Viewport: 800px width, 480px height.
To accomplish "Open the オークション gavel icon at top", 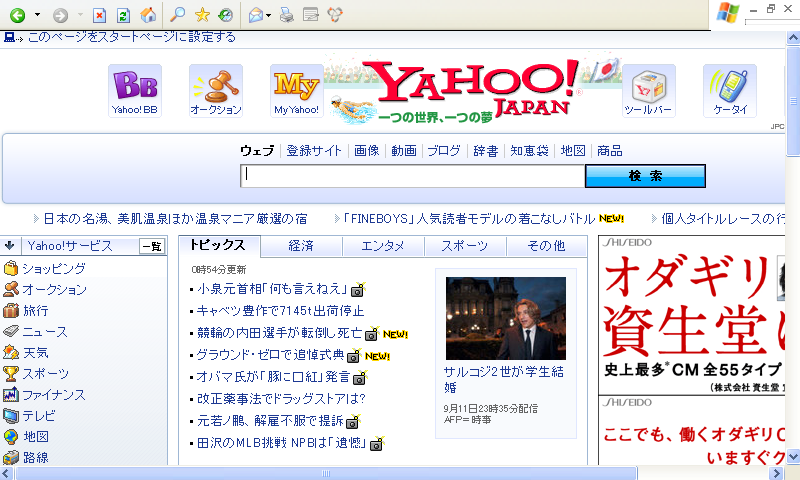I will click(216, 90).
